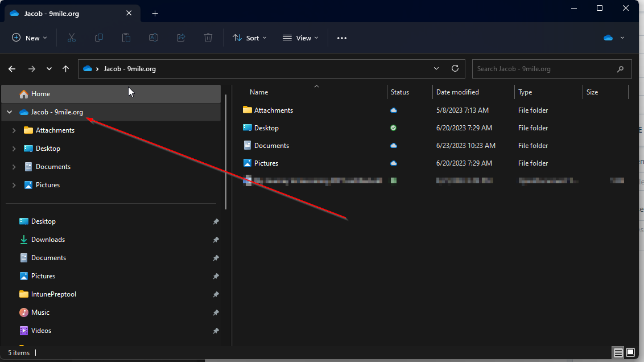Click the pin icon beside Music

(216, 312)
